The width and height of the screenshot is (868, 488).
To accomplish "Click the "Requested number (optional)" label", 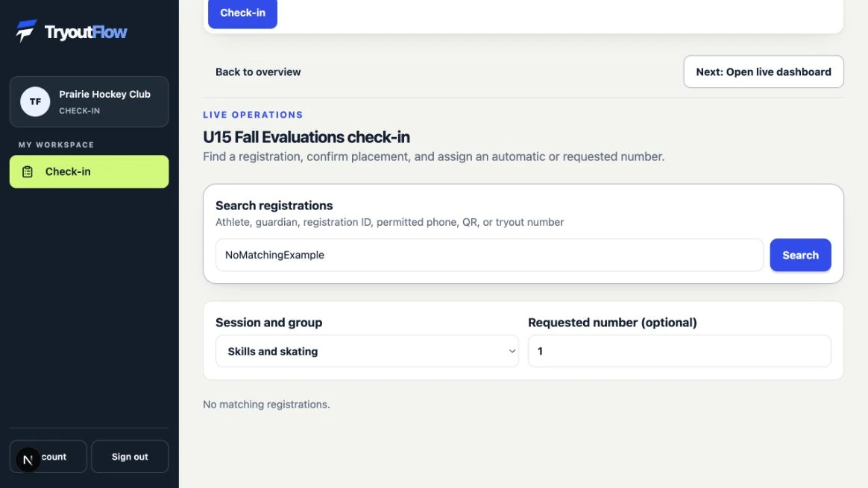I will 612,323.
